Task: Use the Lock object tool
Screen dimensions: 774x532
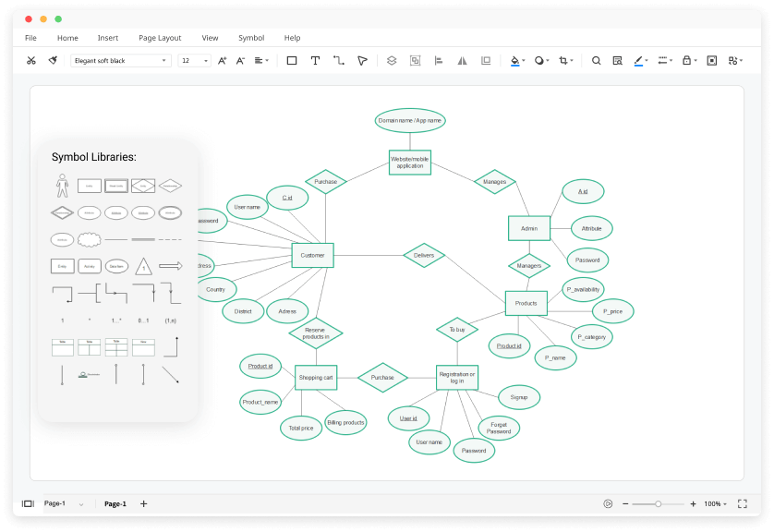Action: point(685,59)
